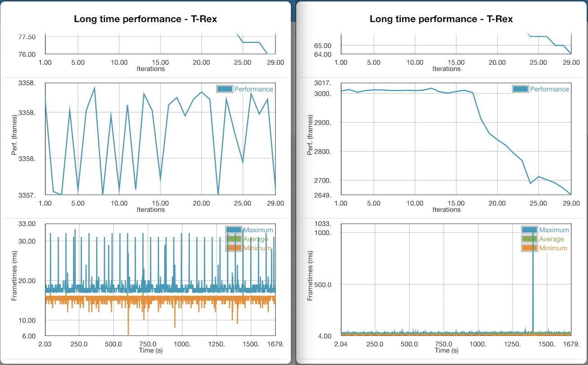This screenshot has height=365, width=588.
Task: Click Performance legend swatch in 3017-frames chart
Action: click(x=521, y=89)
